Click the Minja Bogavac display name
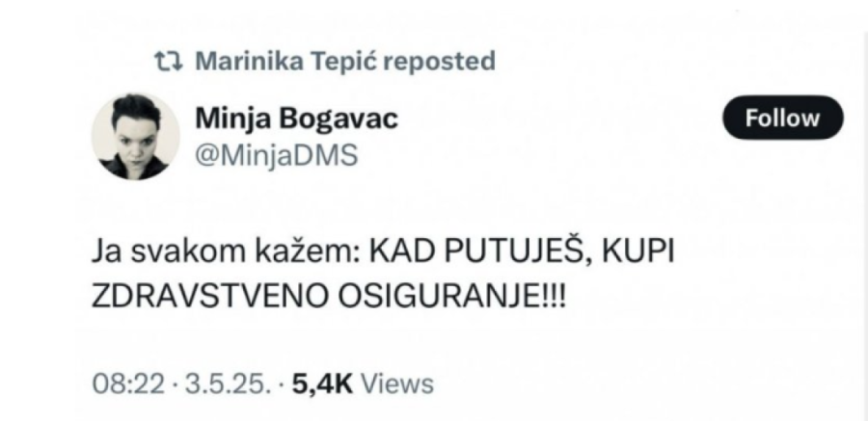868x421 pixels. point(297,118)
